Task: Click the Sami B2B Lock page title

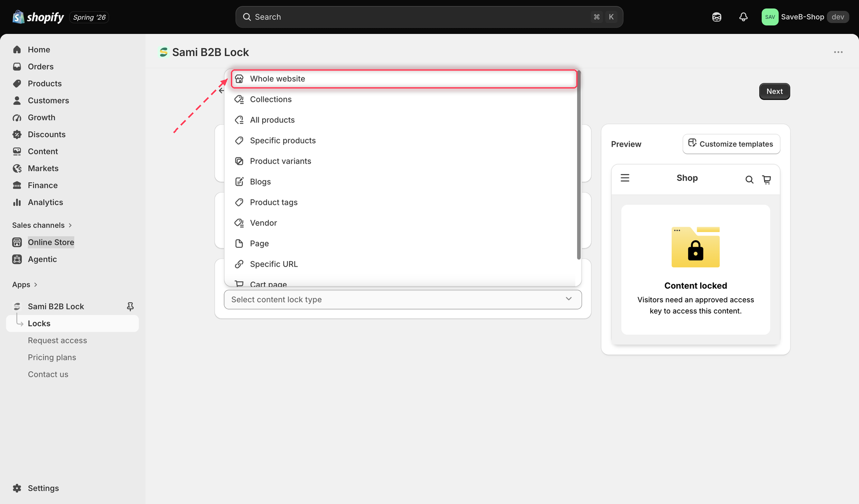Action: (x=210, y=52)
